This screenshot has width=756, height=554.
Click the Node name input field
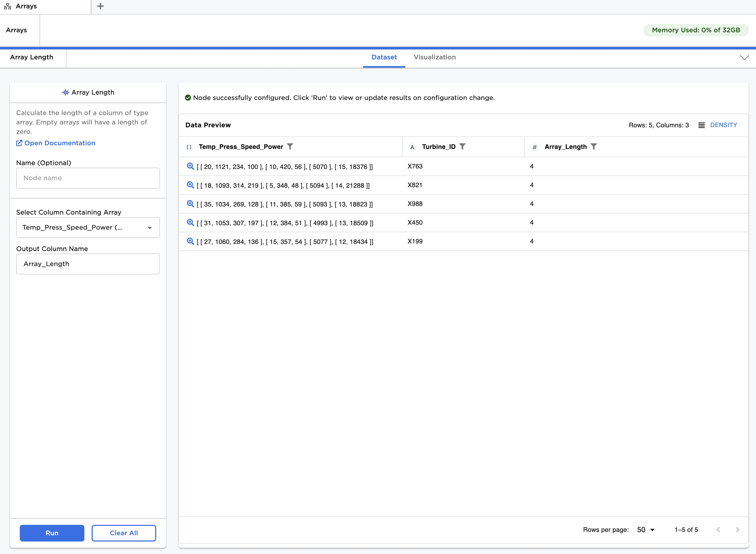click(88, 178)
